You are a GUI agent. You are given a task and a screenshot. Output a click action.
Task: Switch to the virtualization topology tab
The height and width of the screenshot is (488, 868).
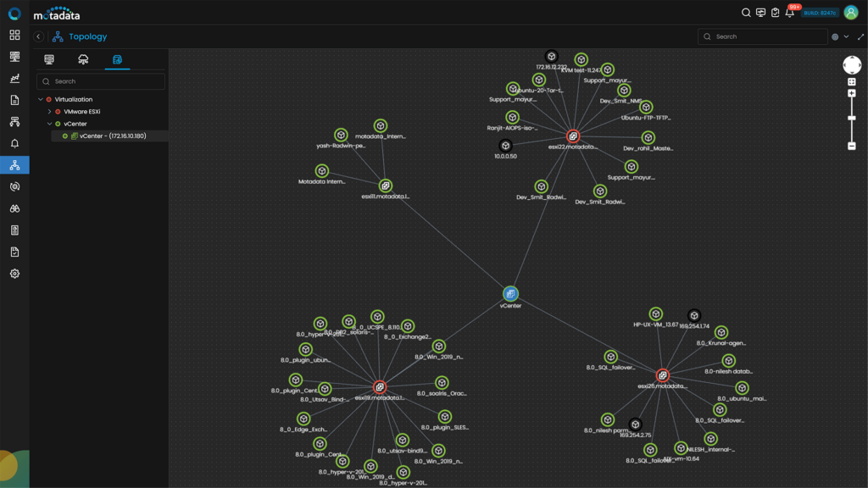coord(117,60)
